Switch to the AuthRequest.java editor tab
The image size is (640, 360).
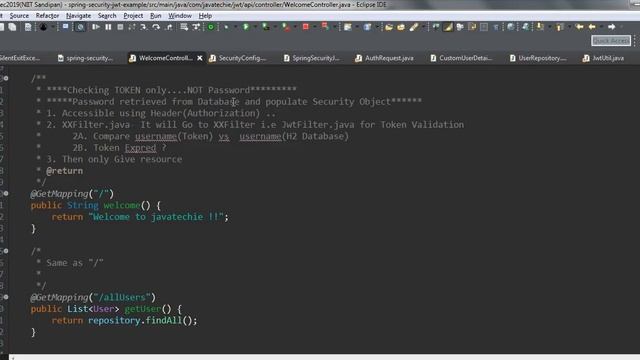384,58
